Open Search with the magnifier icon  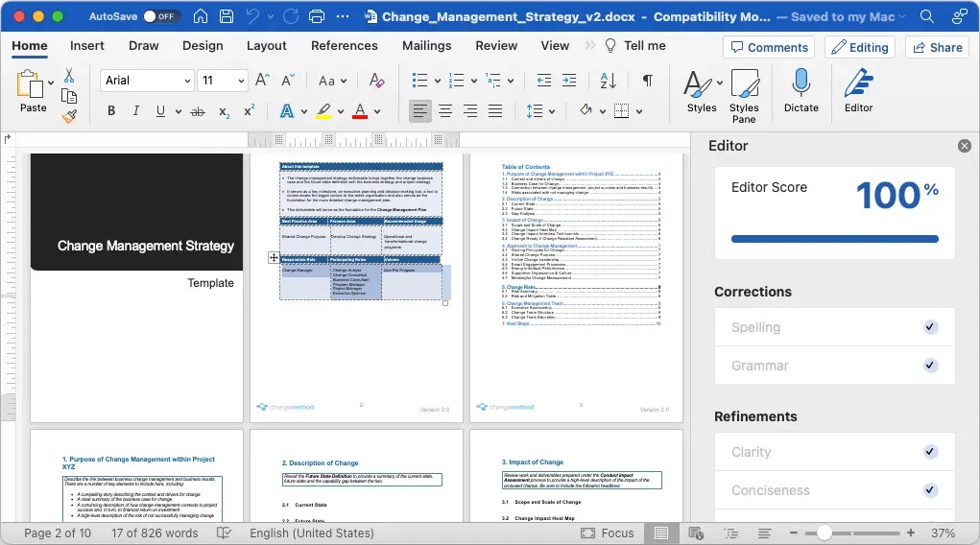tap(927, 16)
